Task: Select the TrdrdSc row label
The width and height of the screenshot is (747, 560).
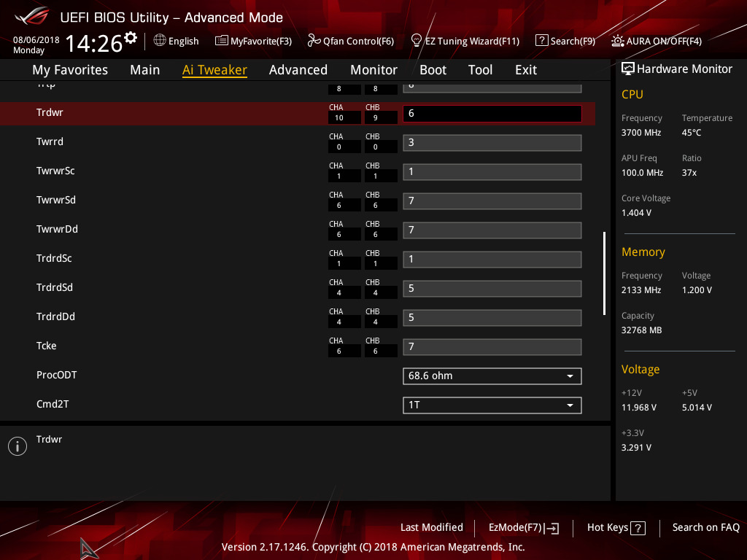Action: click(x=54, y=258)
